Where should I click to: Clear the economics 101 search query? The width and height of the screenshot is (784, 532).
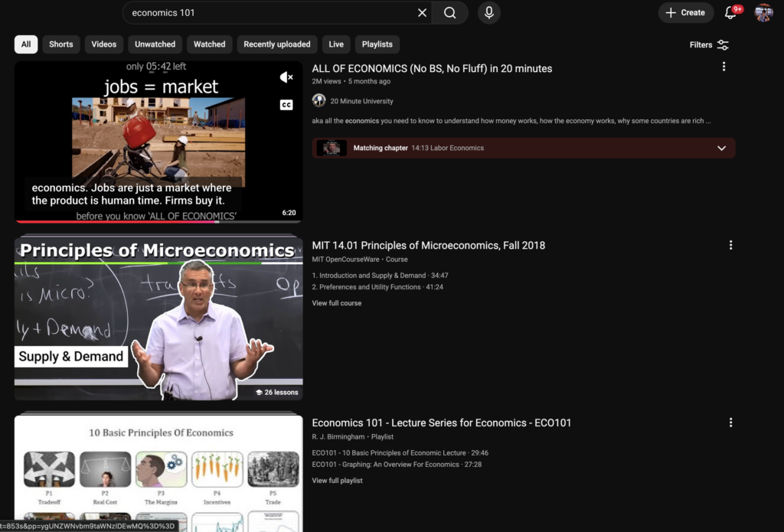click(422, 12)
